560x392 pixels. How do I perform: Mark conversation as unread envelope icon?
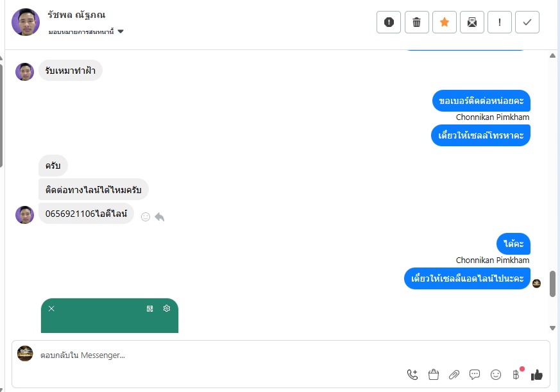pyautogui.click(x=471, y=22)
